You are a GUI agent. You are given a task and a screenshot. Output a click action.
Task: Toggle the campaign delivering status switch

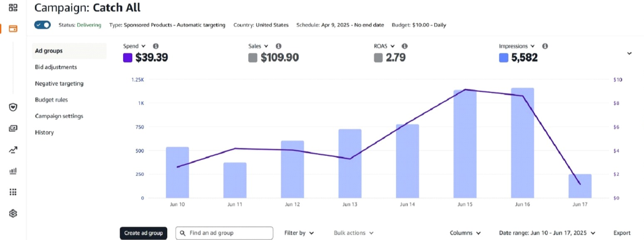point(42,25)
